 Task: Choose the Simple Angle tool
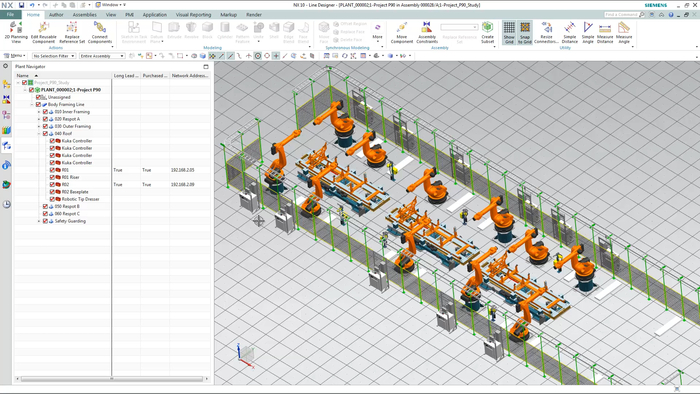click(x=588, y=32)
